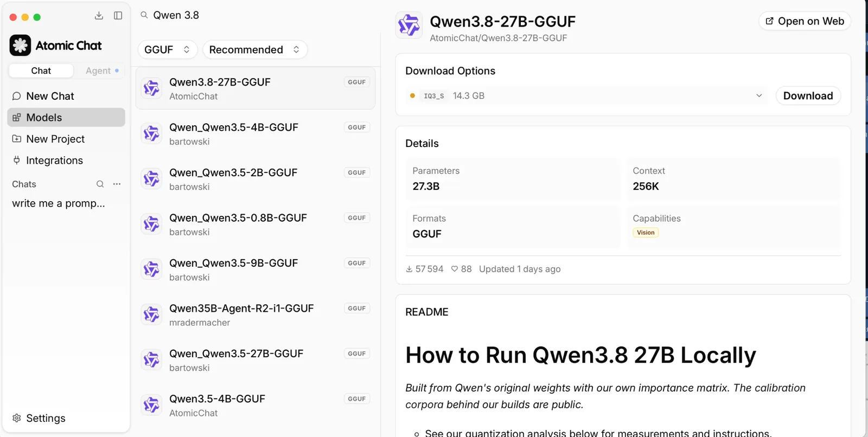This screenshot has width=868, height=437.
Task: Click the Qwen logo on Qwen_Qwen3.5-9B-GGUF row
Action: 151,269
